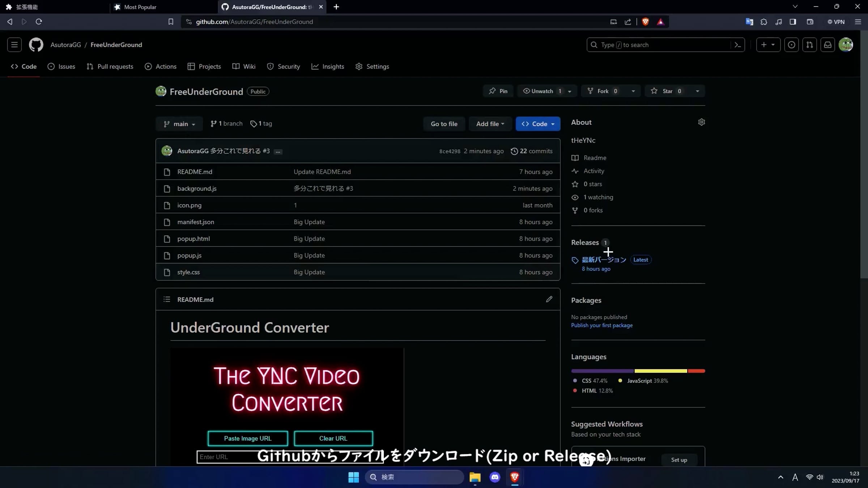Image resolution: width=868 pixels, height=488 pixels.
Task: Pin the FreeUnderGround repository
Action: pos(498,91)
